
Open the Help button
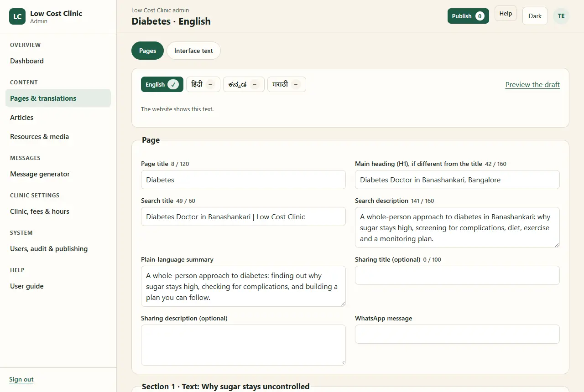pyautogui.click(x=506, y=14)
